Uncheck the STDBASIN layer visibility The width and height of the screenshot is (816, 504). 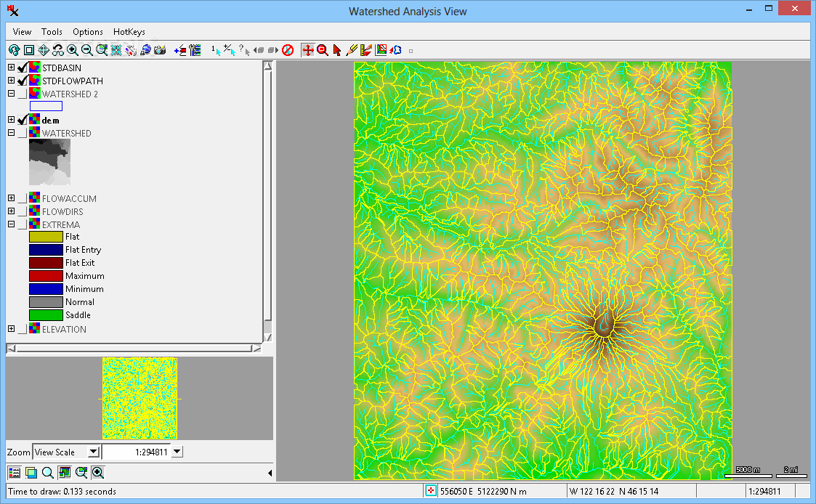23,68
